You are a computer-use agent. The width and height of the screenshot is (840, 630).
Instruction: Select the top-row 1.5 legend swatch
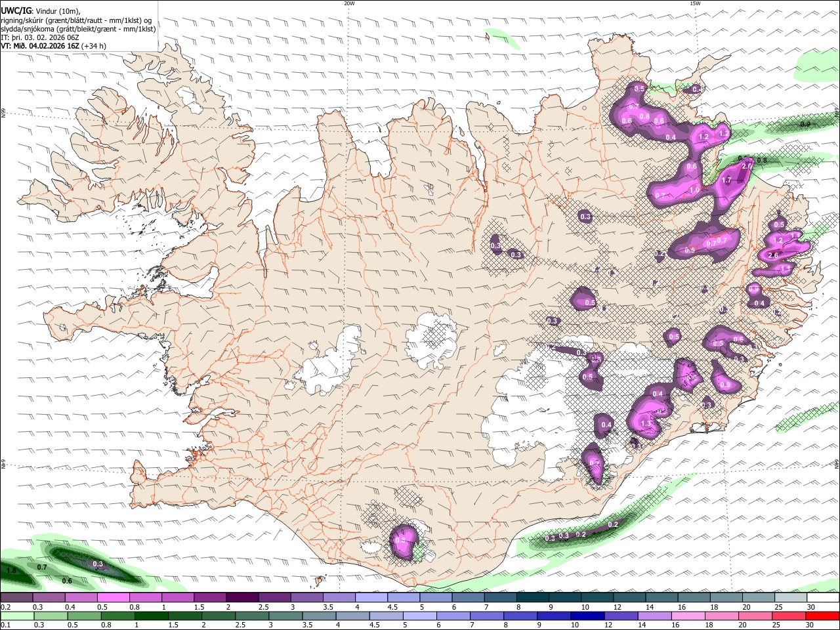pyautogui.click(x=210, y=597)
